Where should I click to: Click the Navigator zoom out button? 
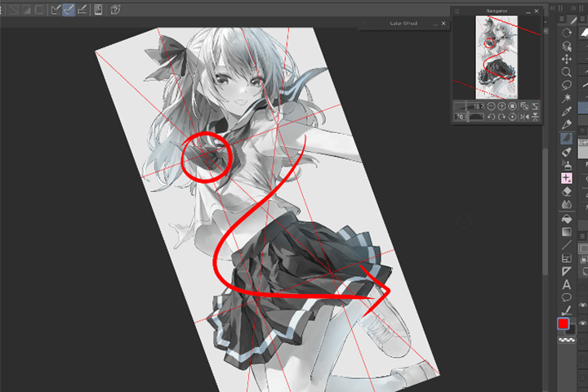pos(491,106)
